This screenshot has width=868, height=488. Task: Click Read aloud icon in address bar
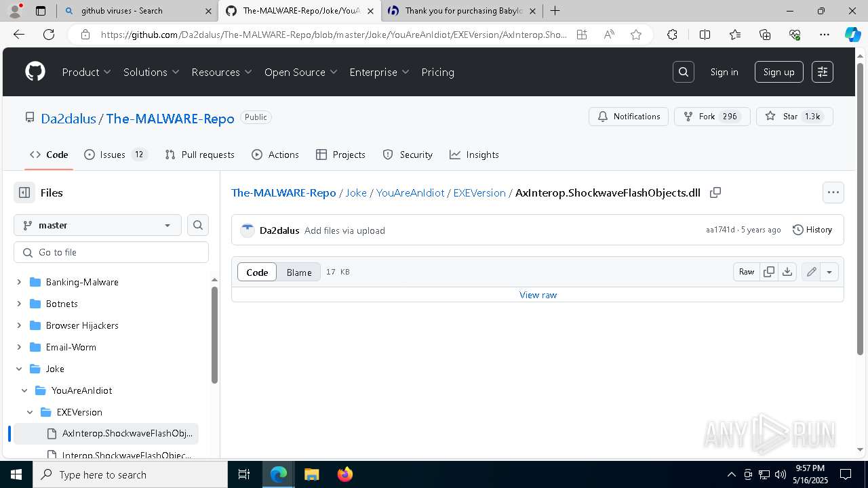click(x=609, y=35)
